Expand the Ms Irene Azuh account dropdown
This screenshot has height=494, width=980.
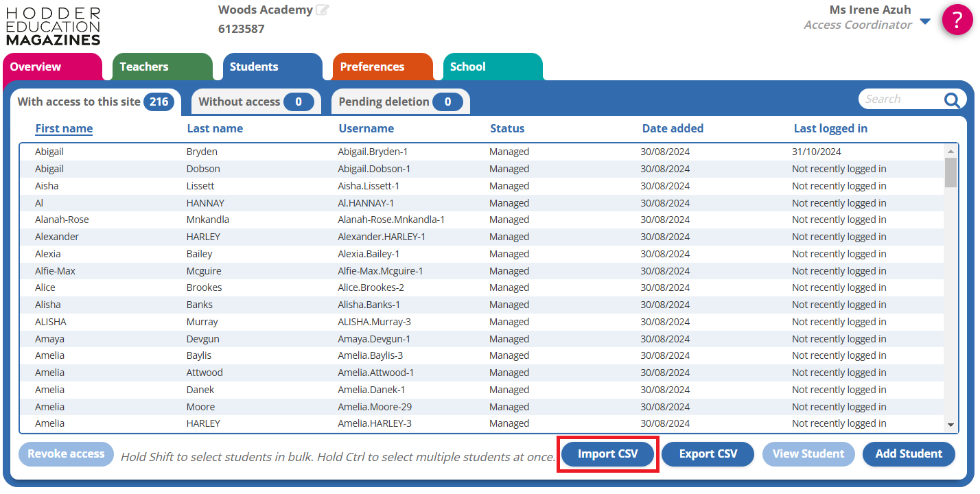tap(925, 21)
